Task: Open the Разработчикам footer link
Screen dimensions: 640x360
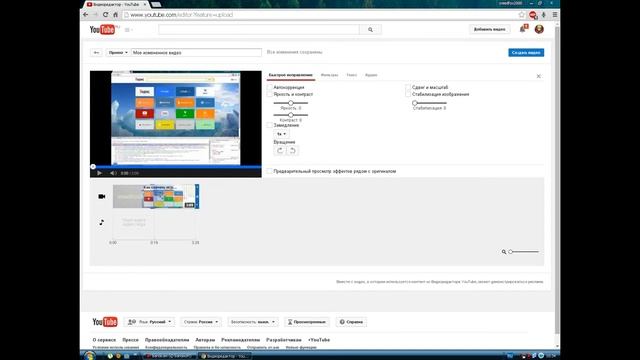Action: pos(284,340)
